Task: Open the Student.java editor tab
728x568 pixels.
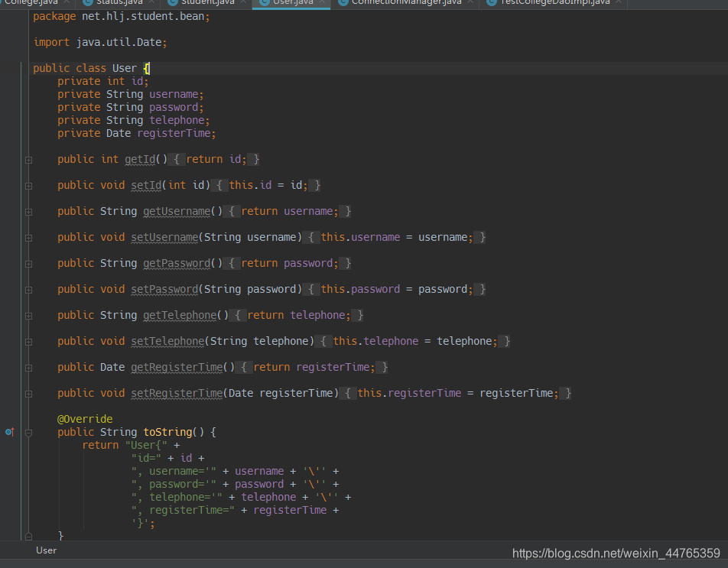Action: pyautogui.click(x=207, y=2)
